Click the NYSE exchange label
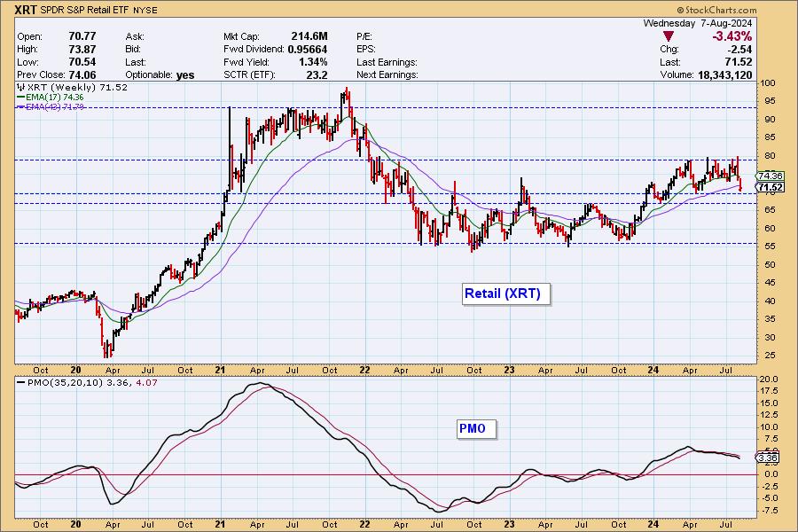 [145, 10]
